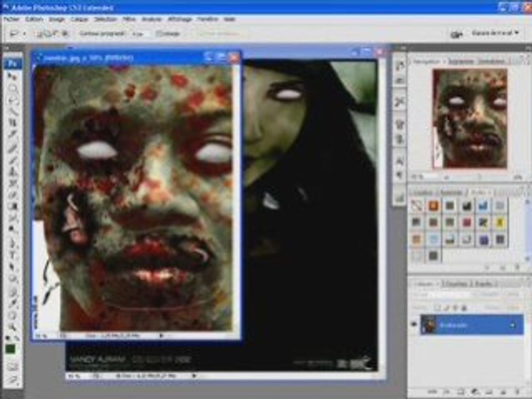Open the Affichage menu
The width and height of the screenshot is (532, 399).
180,19
